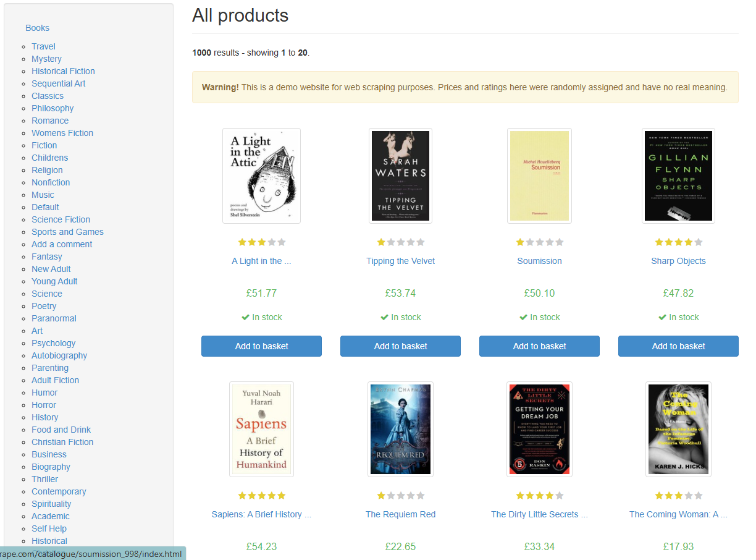Image resolution: width=756 pixels, height=560 pixels.
Task: Click the four-star rating under The Dirty Little Secrets
Action: [x=539, y=495]
